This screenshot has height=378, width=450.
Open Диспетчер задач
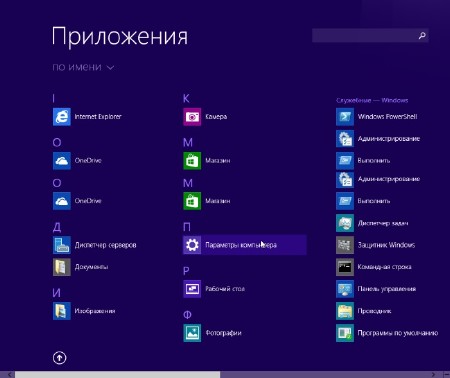(x=372, y=223)
